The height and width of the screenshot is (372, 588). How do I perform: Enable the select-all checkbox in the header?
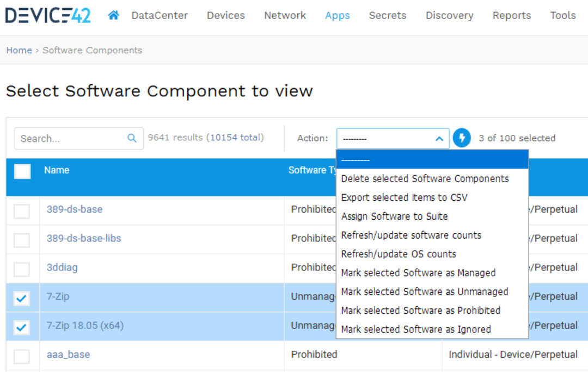coord(22,171)
